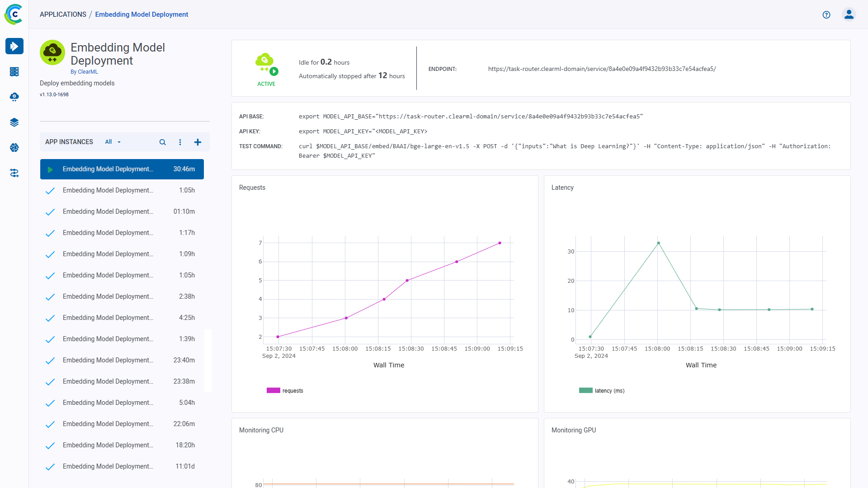Select the server/workers icon in the sidebar

point(14,71)
